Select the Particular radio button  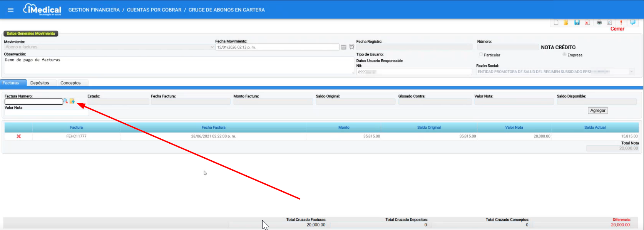(x=481, y=55)
